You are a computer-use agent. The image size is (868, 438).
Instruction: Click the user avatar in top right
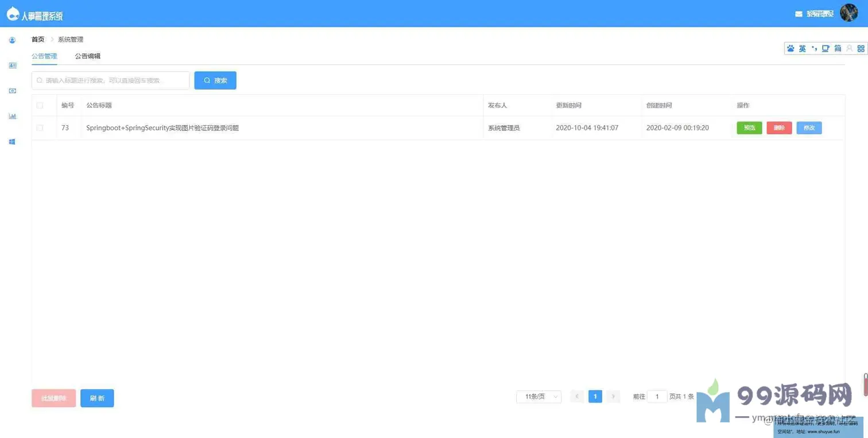tap(848, 13)
